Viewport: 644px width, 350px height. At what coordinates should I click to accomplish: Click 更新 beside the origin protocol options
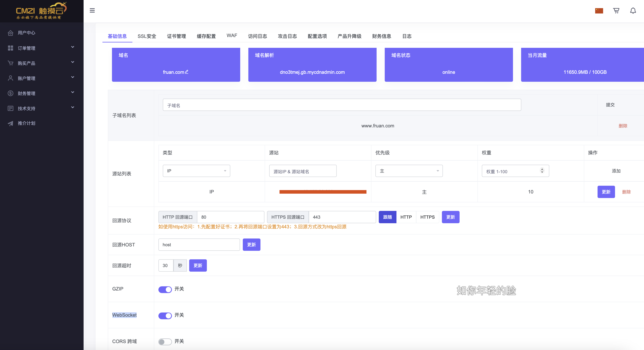pyautogui.click(x=450, y=217)
